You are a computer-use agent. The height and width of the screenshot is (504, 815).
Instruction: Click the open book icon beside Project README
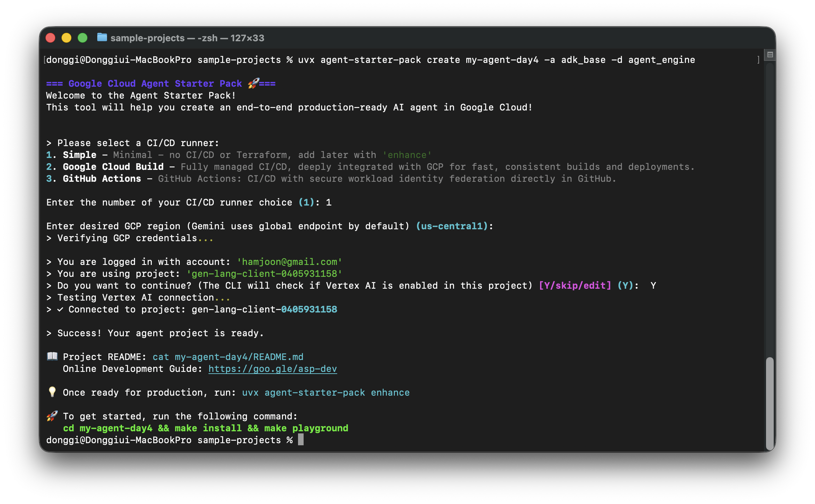[52, 356]
